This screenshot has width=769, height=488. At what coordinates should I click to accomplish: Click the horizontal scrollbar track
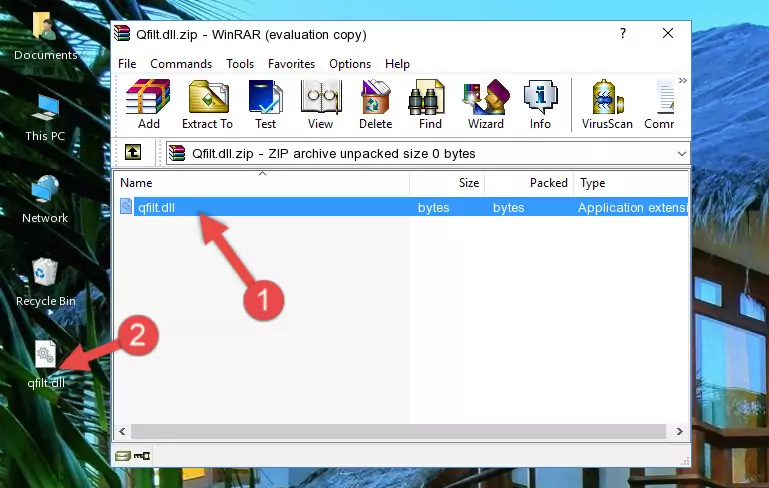pos(398,432)
